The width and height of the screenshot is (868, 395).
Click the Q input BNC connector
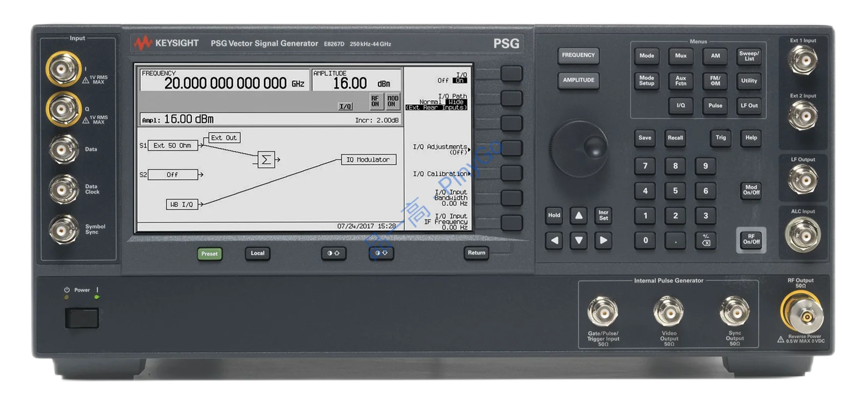pyautogui.click(x=63, y=108)
